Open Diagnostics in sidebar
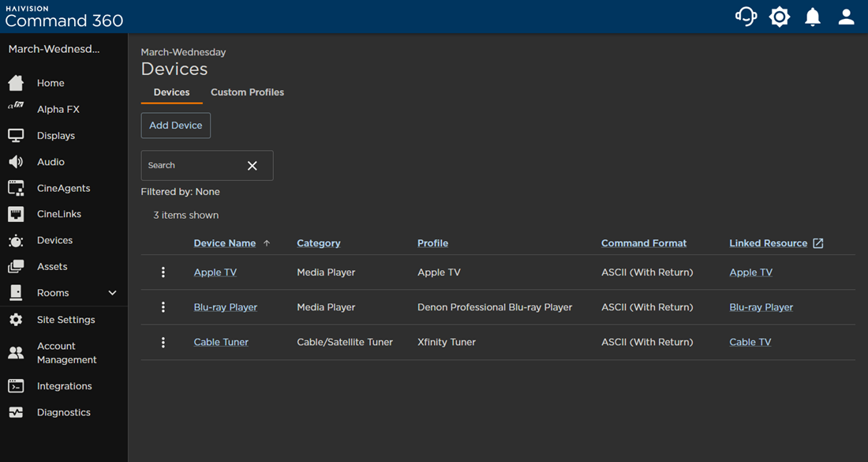The image size is (868, 462). [64, 412]
